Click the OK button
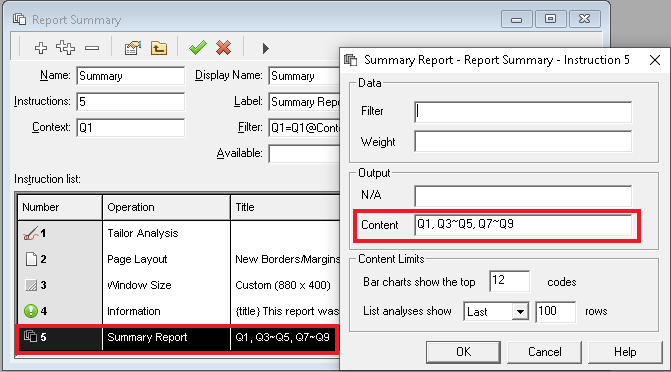671x372 pixels. click(x=463, y=352)
